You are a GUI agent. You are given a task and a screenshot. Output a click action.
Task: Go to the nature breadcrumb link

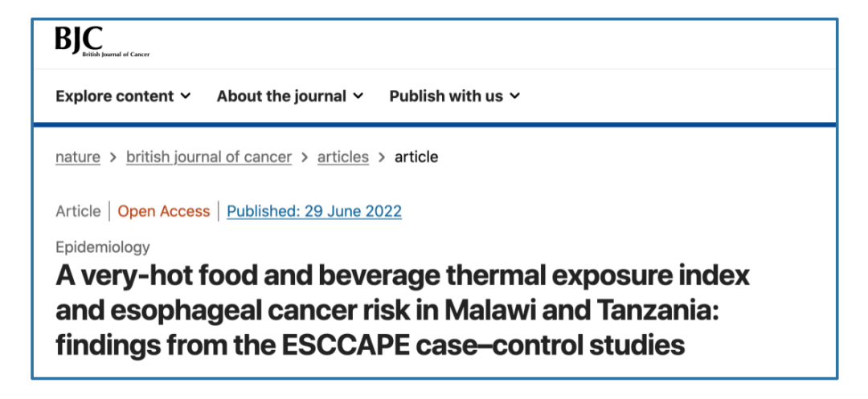click(x=78, y=157)
